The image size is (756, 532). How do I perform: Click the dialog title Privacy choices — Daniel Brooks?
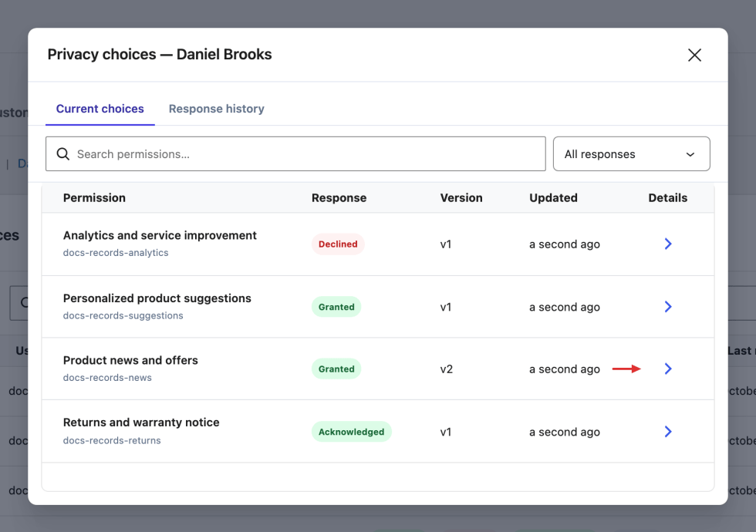(x=160, y=55)
